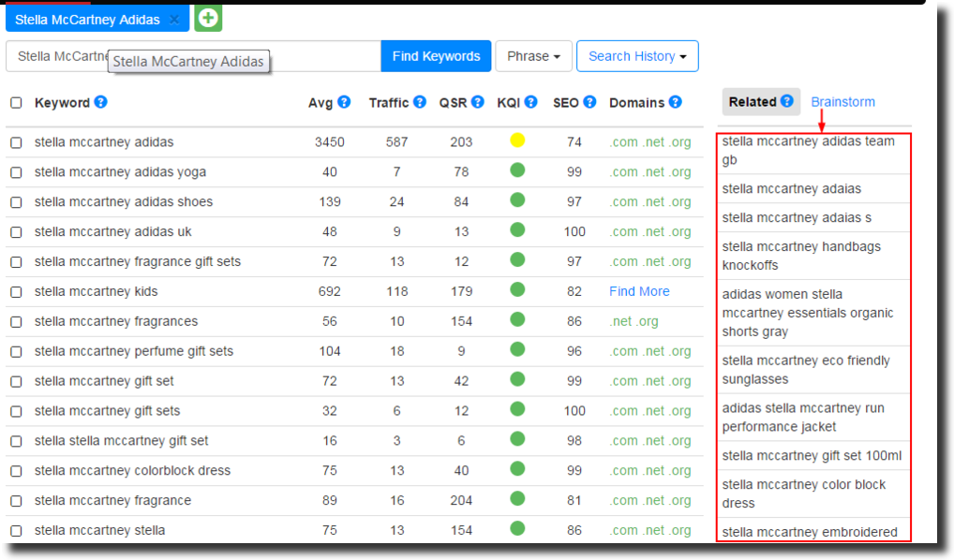
Task: Click the Find Keywords button
Action: [x=436, y=56]
